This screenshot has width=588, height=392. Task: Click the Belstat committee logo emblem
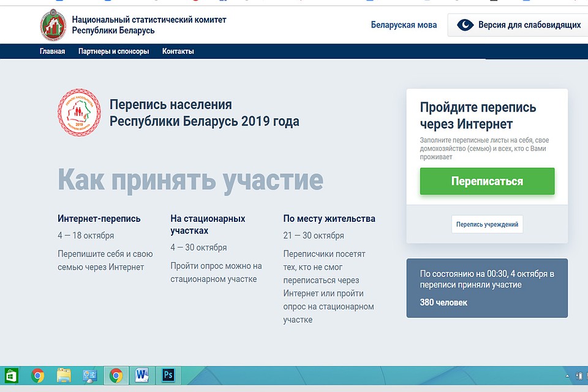(x=53, y=25)
